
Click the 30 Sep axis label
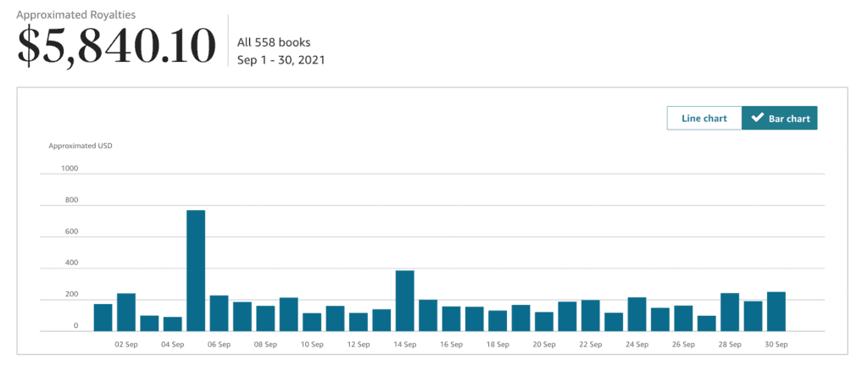click(x=777, y=345)
